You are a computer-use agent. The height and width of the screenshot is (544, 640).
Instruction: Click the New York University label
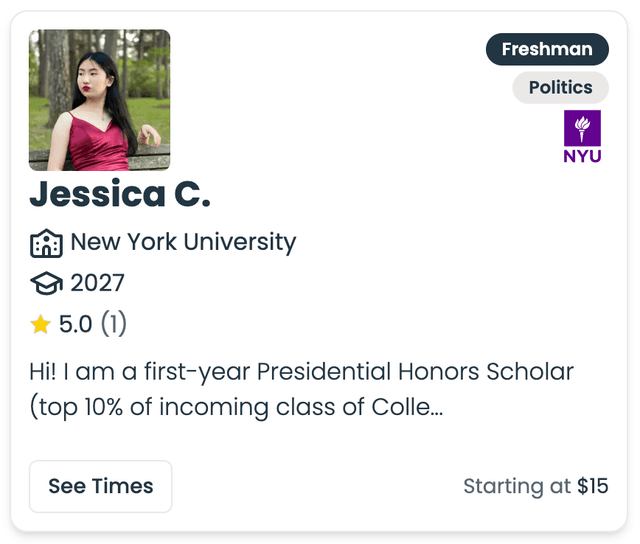coord(183,242)
